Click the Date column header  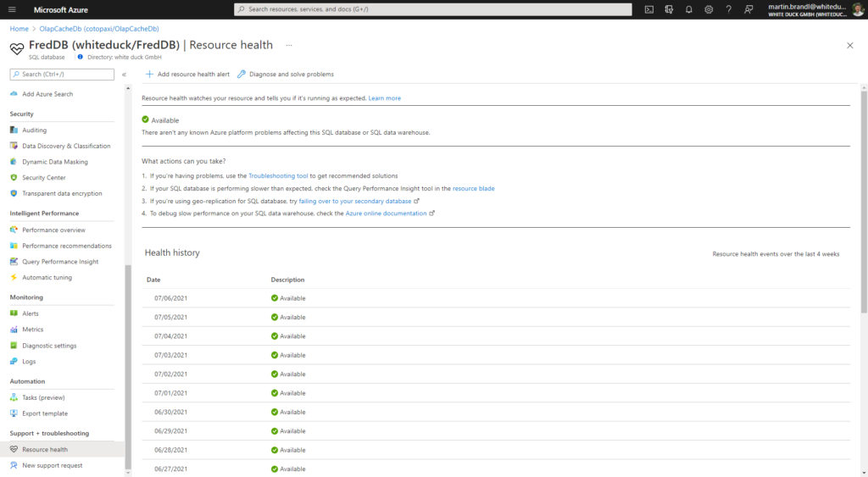coord(153,280)
